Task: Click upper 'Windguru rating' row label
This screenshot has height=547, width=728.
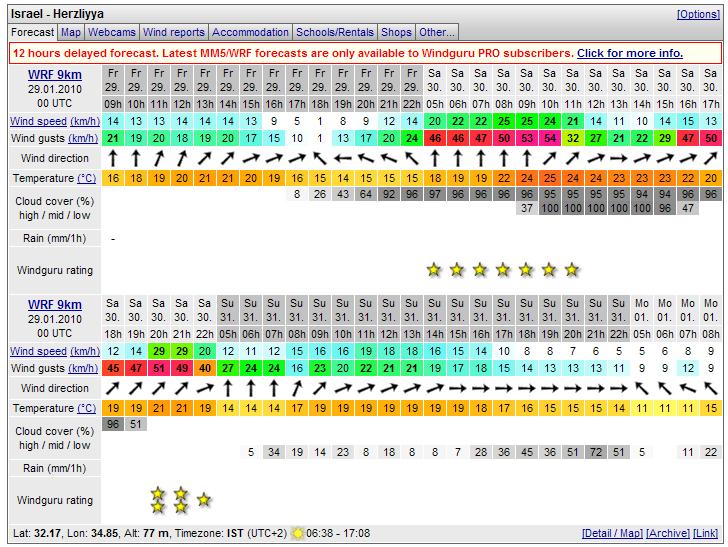Action: 55,270
